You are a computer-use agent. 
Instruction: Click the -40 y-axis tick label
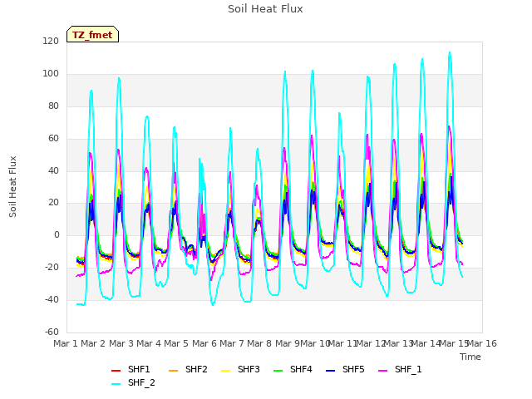(52, 299)
